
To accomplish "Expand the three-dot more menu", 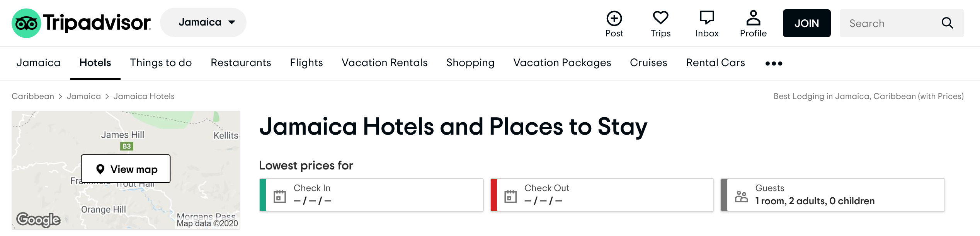I will click(x=774, y=63).
